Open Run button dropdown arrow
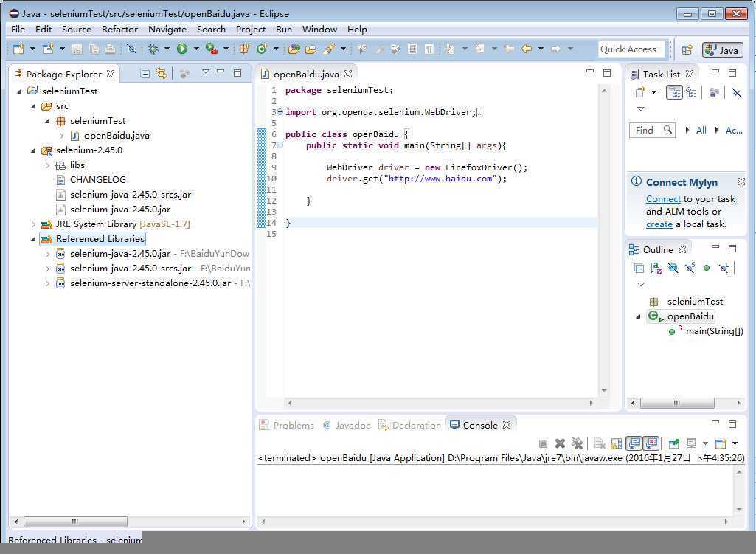756x554 pixels. click(196, 49)
